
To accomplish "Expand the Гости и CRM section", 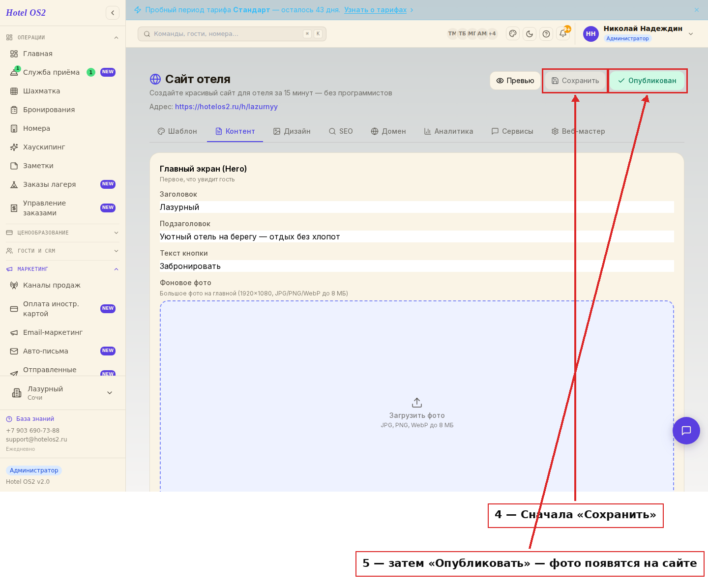I will pos(62,251).
